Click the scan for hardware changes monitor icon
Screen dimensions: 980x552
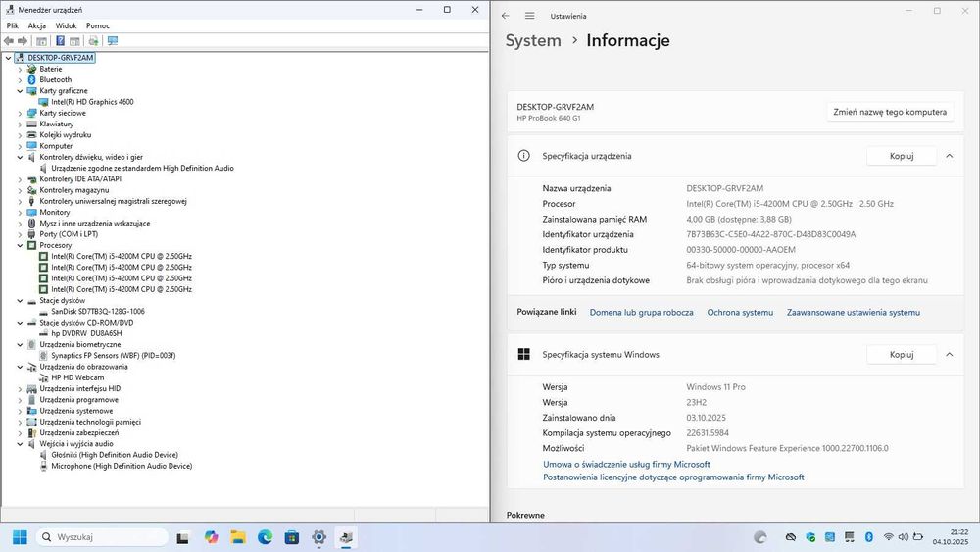click(x=113, y=41)
